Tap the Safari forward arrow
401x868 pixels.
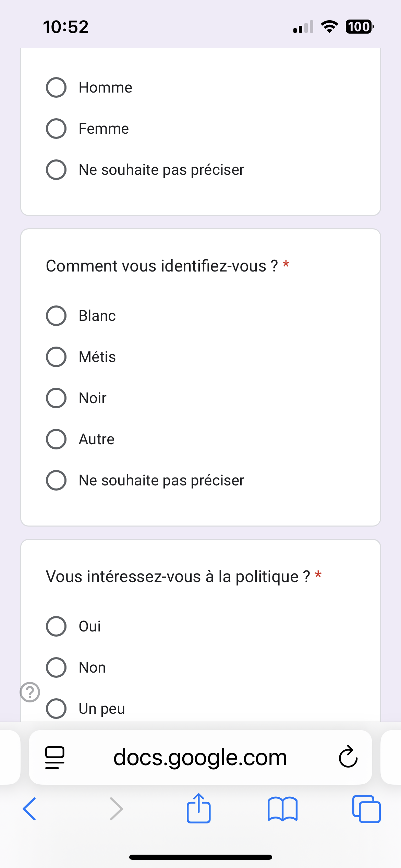(x=116, y=809)
